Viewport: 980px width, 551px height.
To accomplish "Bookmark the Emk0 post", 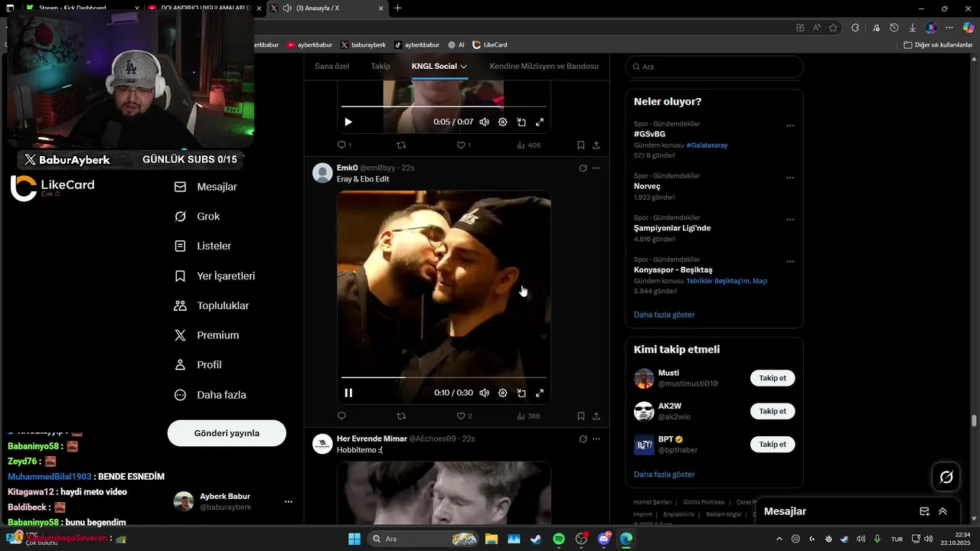I will (581, 416).
